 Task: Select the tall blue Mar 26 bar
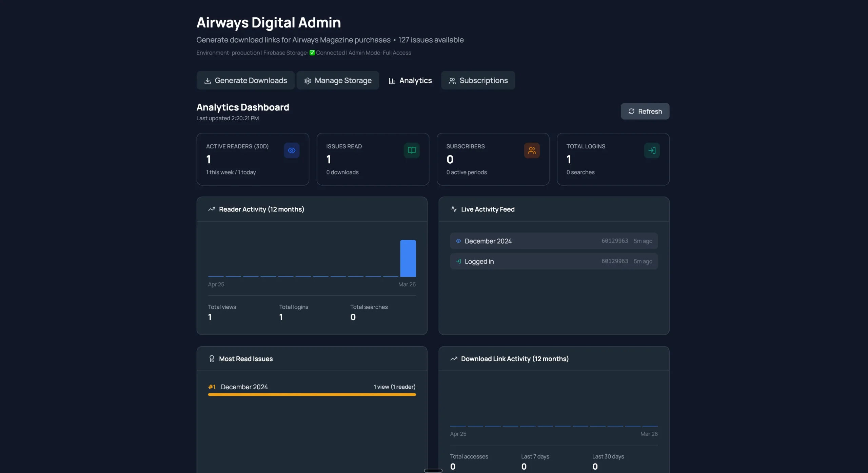click(408, 258)
